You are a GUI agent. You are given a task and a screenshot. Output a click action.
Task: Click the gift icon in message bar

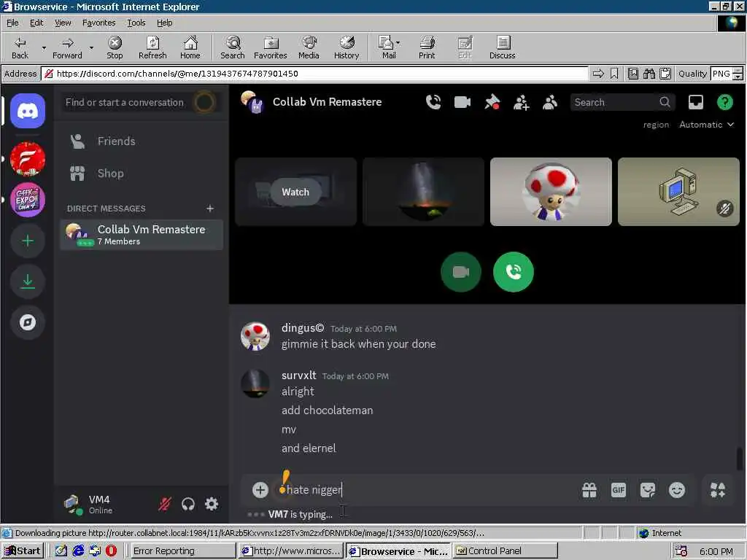click(x=589, y=489)
